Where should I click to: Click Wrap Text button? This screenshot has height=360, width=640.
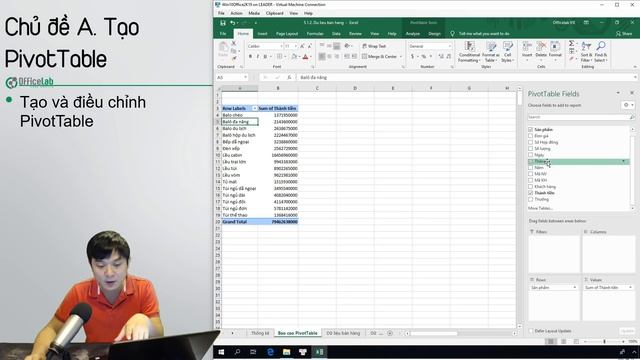pyautogui.click(x=374, y=47)
